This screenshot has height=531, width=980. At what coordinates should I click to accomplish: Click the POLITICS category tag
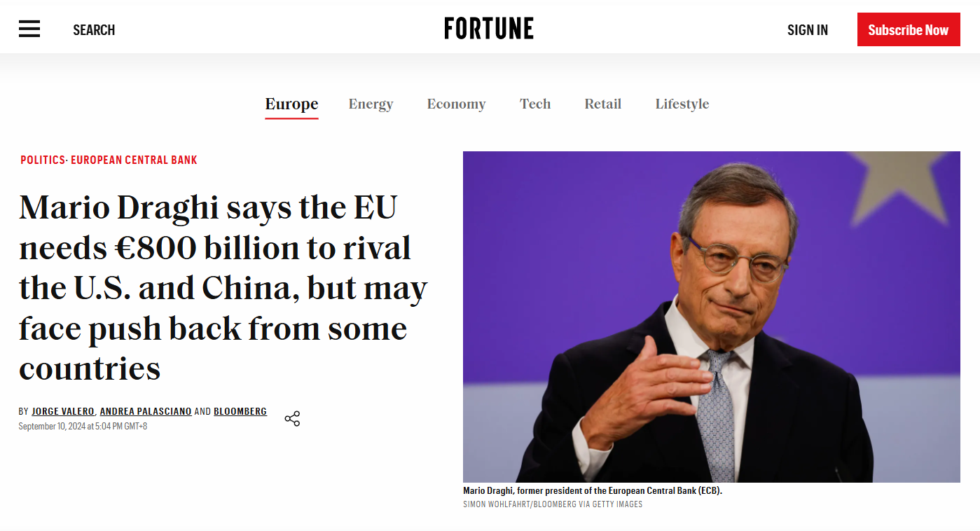pyautogui.click(x=42, y=160)
